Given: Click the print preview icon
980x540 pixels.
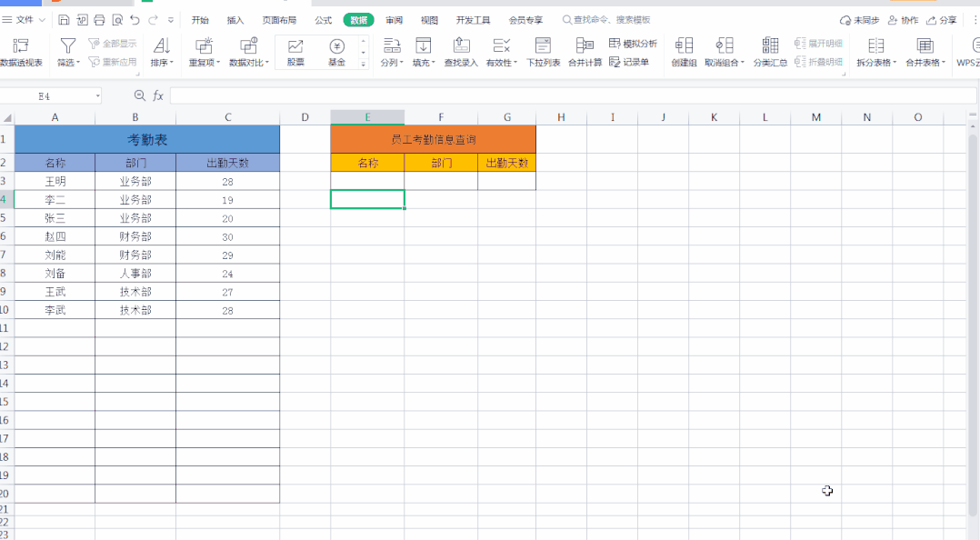Looking at the screenshot, I should tap(117, 20).
